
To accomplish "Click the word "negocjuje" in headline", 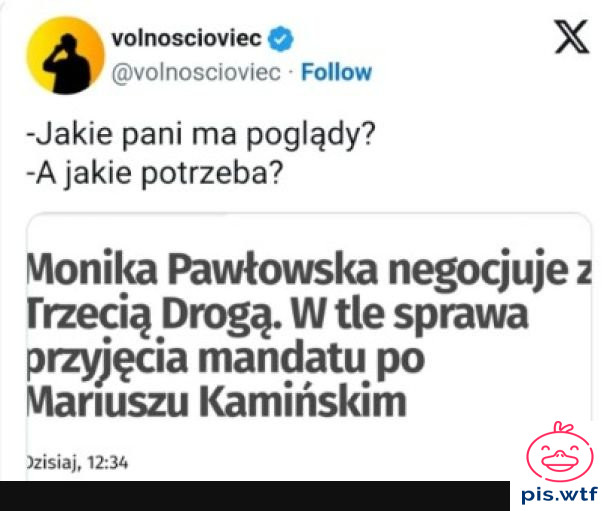I will (478, 270).
